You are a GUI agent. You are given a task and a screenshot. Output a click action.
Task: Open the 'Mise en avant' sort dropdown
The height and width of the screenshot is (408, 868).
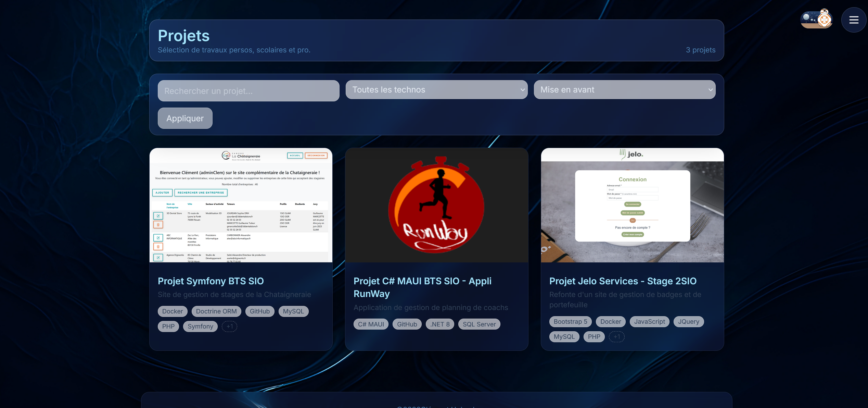624,90
